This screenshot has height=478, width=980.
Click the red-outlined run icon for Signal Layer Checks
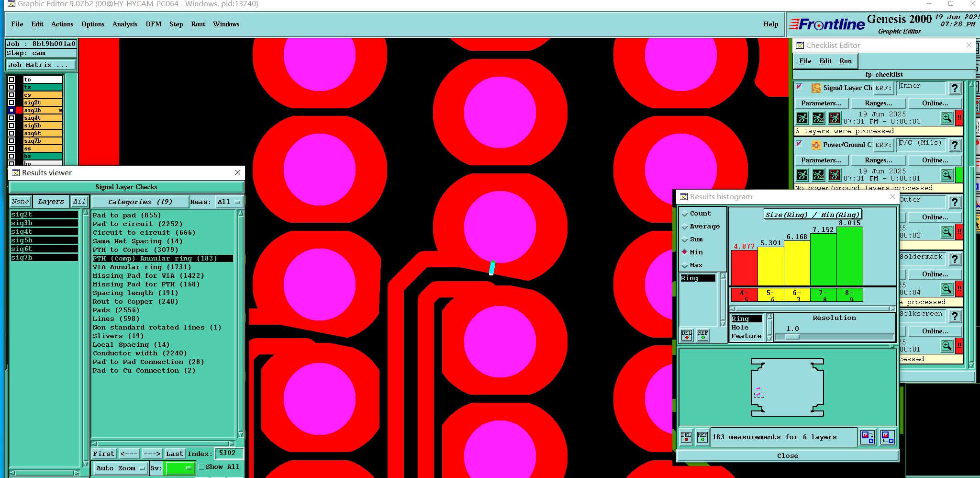pyautogui.click(x=835, y=118)
